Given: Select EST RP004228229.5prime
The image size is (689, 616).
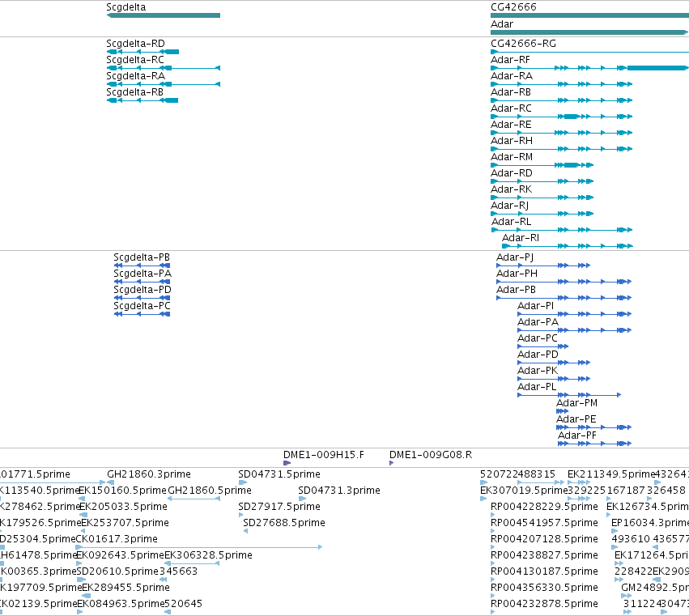Looking at the screenshot, I should pos(544,507).
